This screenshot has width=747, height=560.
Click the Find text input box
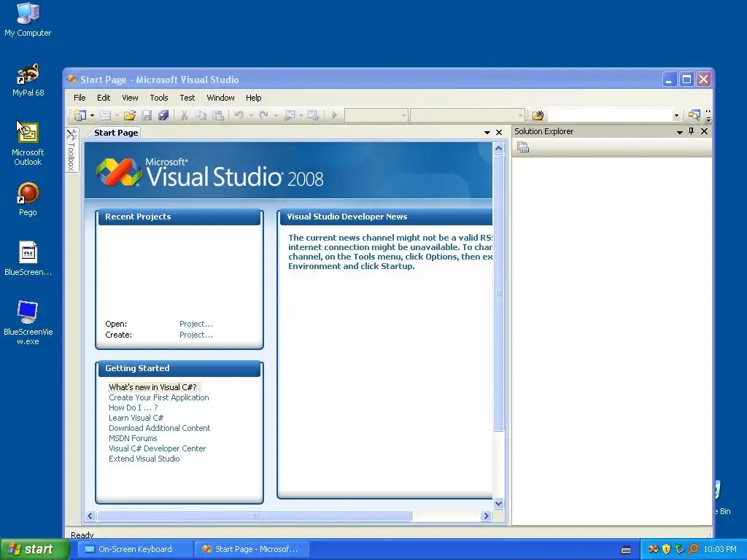[x=610, y=115]
